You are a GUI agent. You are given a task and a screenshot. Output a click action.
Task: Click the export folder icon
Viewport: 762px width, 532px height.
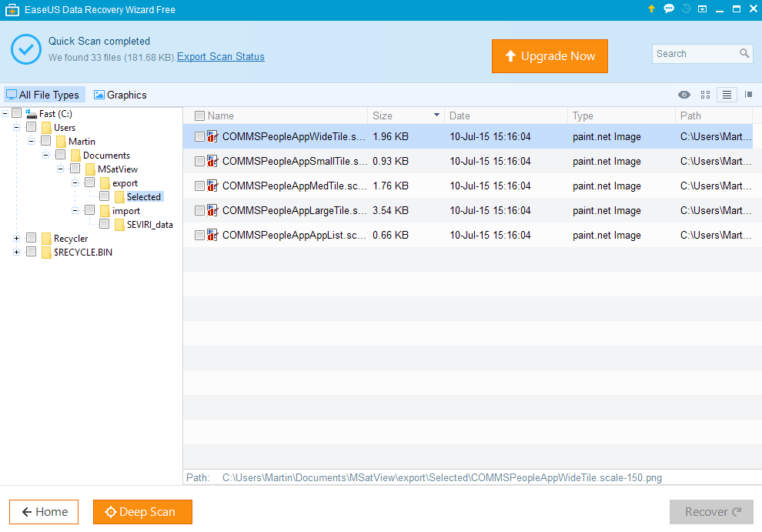105,183
